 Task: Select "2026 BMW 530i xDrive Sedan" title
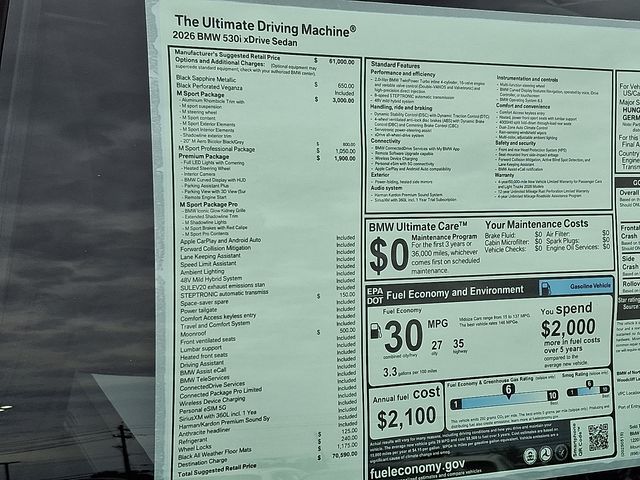235,39
